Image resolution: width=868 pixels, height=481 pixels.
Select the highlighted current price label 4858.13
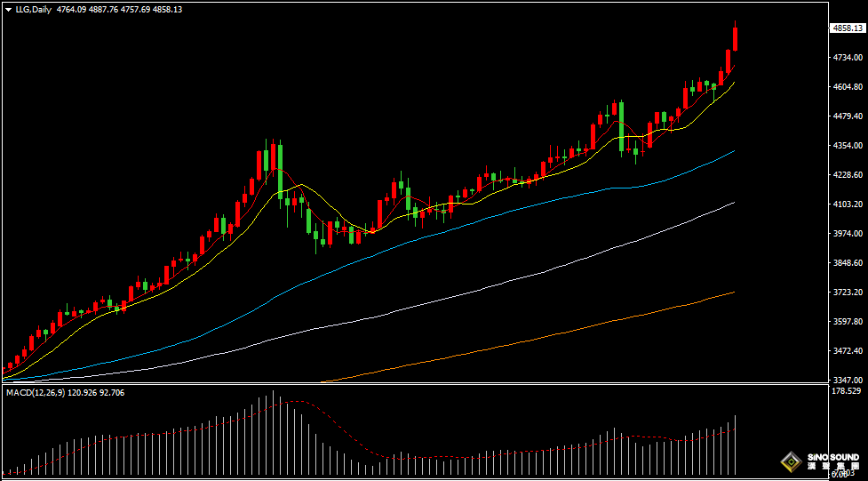(x=848, y=28)
